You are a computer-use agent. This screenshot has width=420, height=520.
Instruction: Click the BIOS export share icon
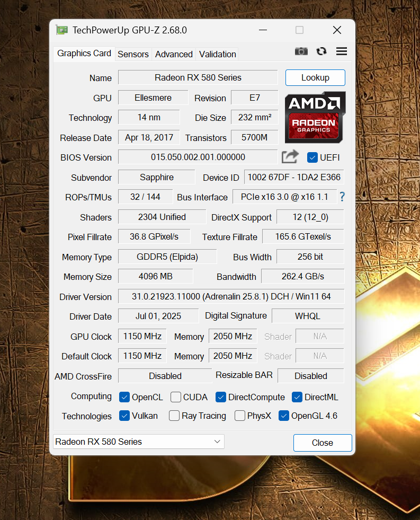click(290, 157)
